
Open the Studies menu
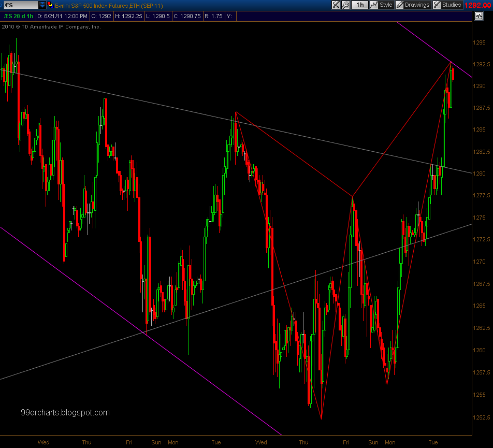[447, 5]
